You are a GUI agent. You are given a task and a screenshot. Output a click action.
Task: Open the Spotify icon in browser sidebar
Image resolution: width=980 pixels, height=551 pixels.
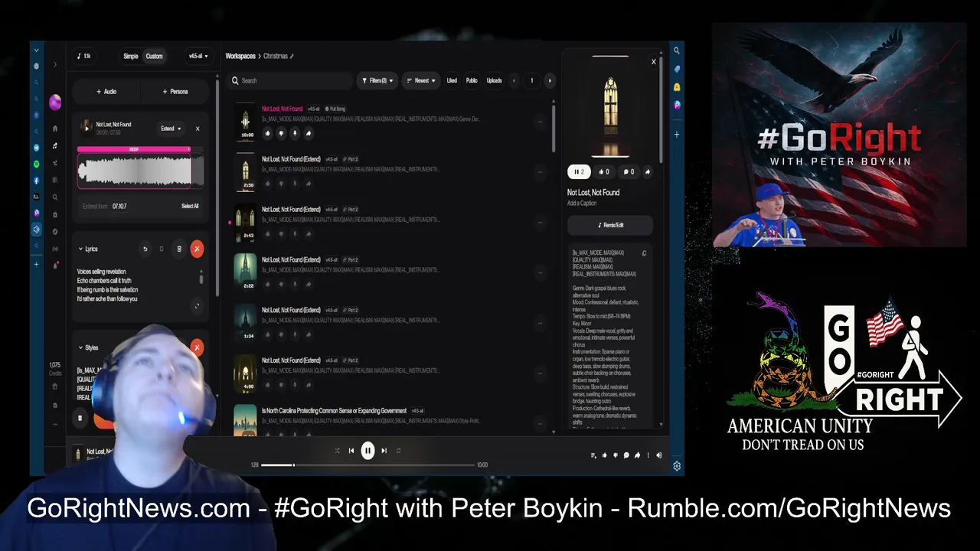pyautogui.click(x=36, y=164)
